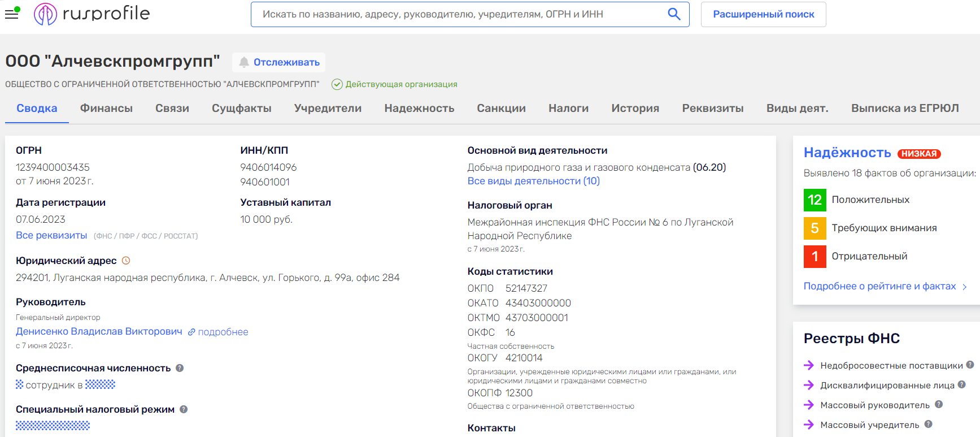Click the magnifier search icon
Image resolution: width=980 pixels, height=437 pixels.
pyautogui.click(x=674, y=14)
